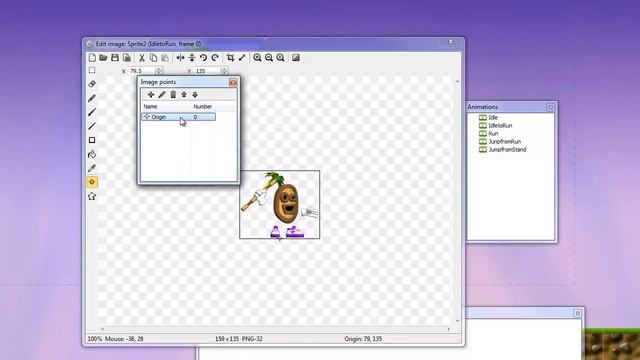Rotate image counter-clockwise
640x360 pixels.
coord(203,58)
